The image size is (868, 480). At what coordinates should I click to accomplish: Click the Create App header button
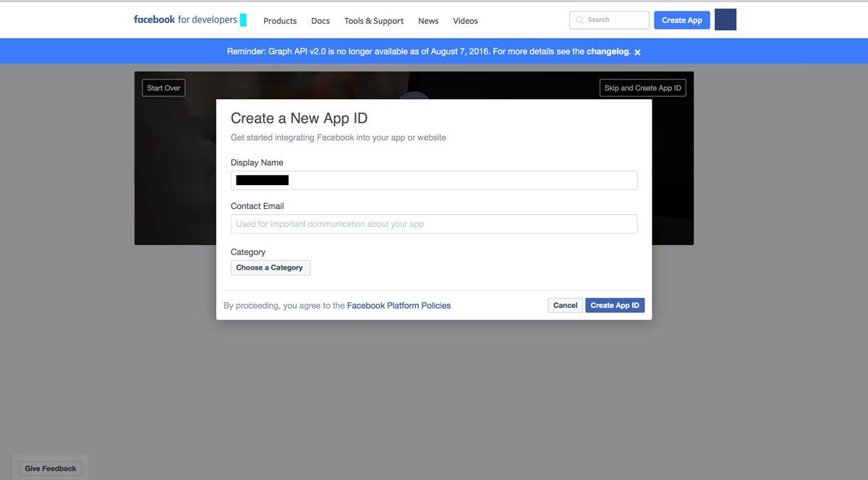coord(682,20)
